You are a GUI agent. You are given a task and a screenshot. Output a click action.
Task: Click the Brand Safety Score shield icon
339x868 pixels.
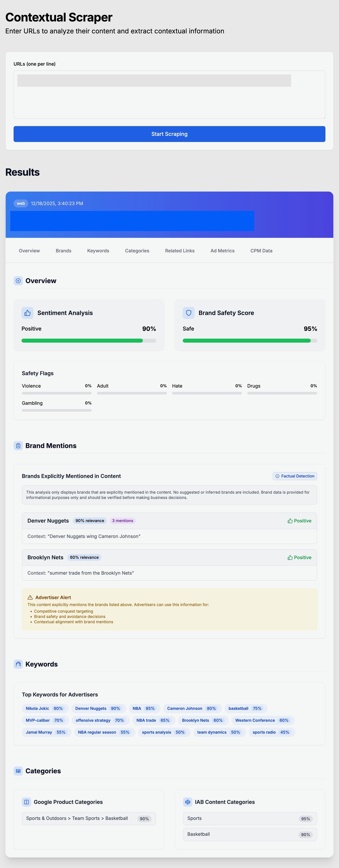pyautogui.click(x=188, y=313)
